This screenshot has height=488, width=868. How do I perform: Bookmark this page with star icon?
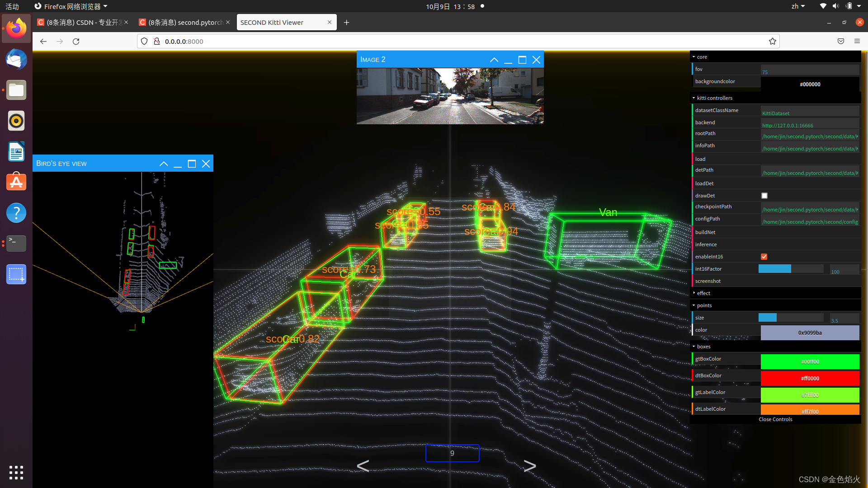coord(773,41)
